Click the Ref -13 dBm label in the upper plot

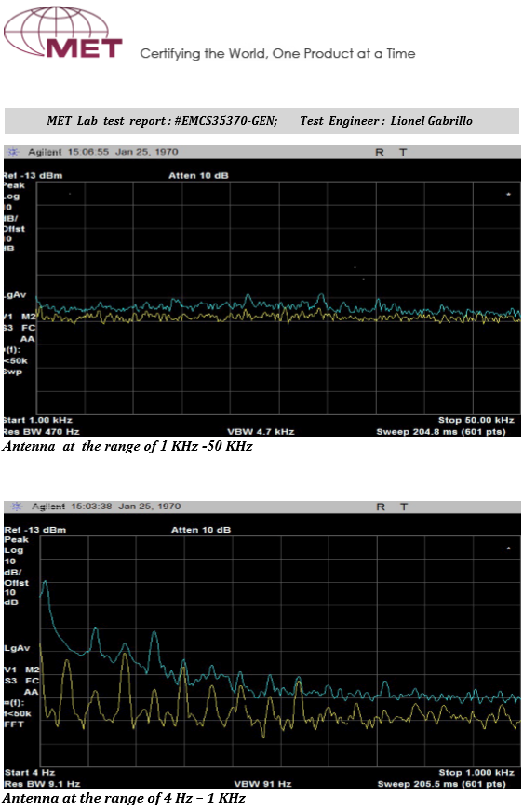point(33,176)
